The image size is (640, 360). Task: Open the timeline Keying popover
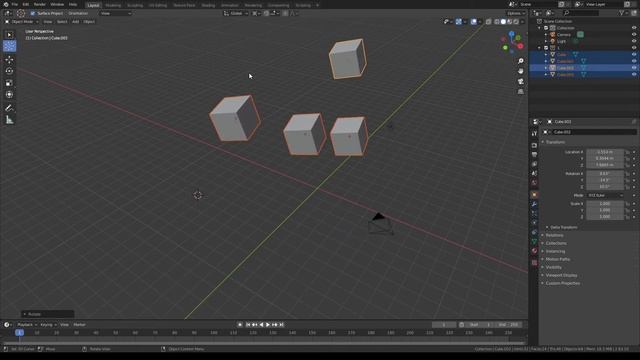click(48, 324)
